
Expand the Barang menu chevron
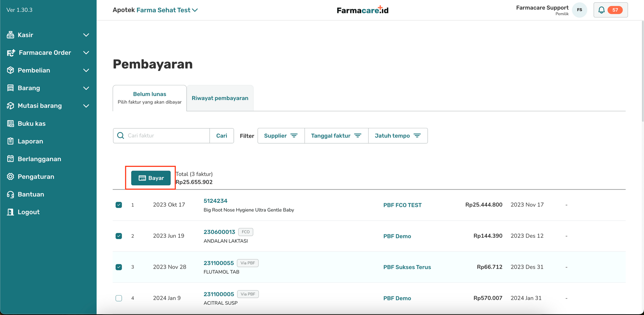86,88
